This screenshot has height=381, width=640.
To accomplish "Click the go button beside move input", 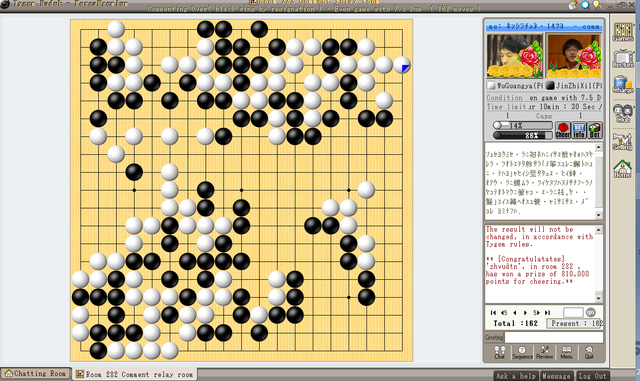I will [x=591, y=312].
